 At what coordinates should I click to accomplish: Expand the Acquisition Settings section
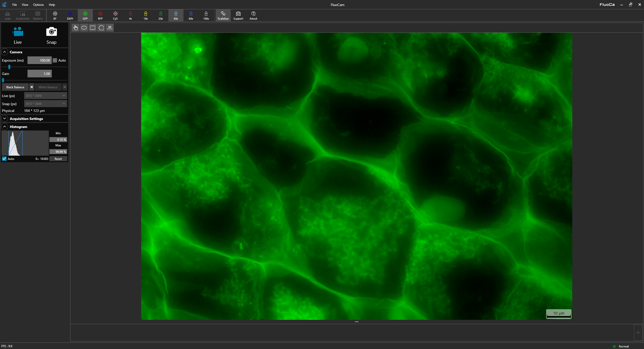5,118
